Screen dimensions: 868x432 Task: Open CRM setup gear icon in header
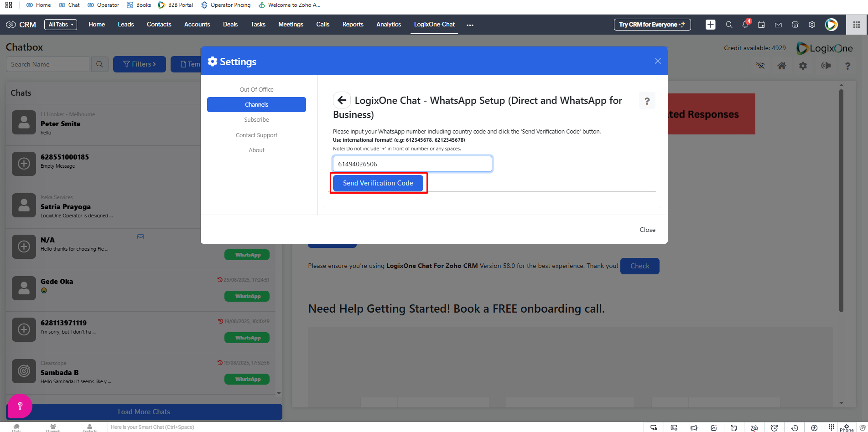[x=812, y=25]
